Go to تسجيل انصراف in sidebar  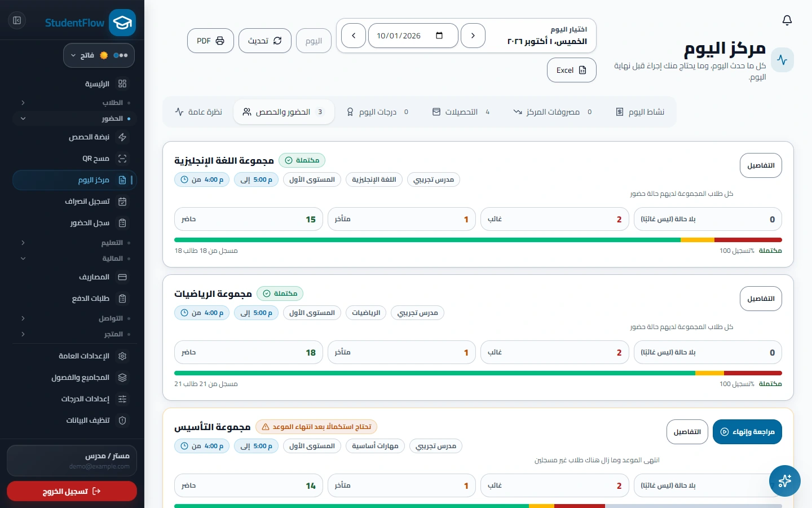pyautogui.click(x=74, y=202)
